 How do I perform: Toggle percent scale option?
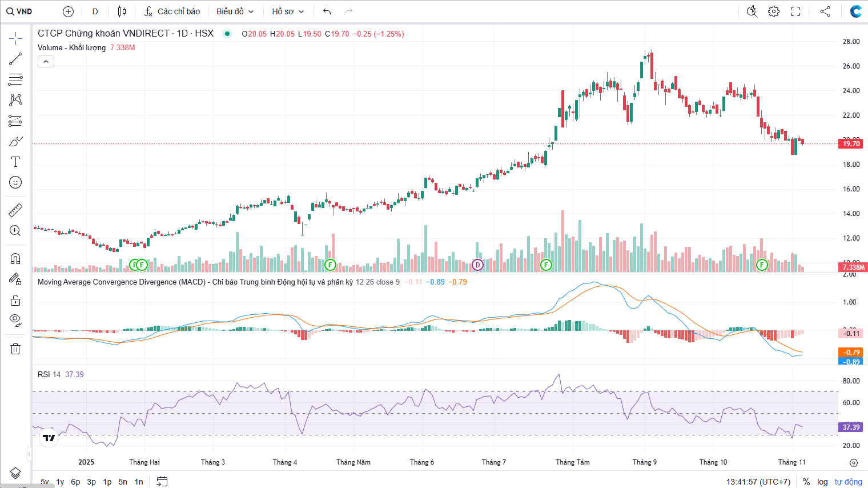[806, 482]
